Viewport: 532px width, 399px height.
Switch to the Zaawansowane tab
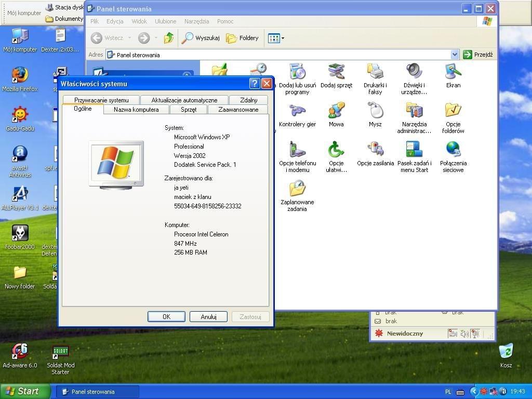click(x=238, y=110)
